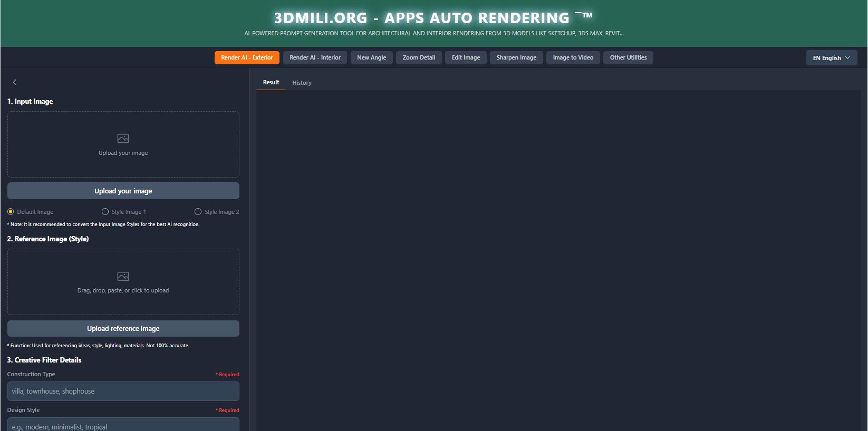The width and height of the screenshot is (868, 431).
Task: Open the Zoom Detail tool
Action: (x=419, y=58)
